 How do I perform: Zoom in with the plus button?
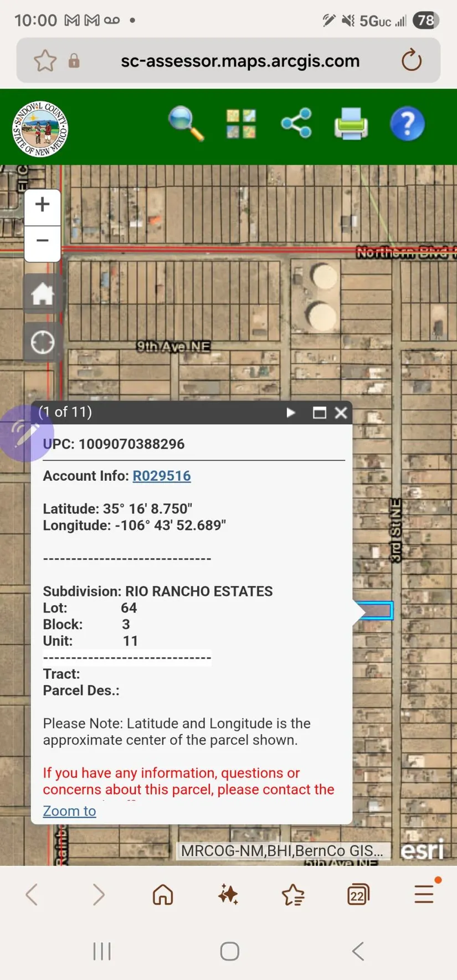point(43,205)
